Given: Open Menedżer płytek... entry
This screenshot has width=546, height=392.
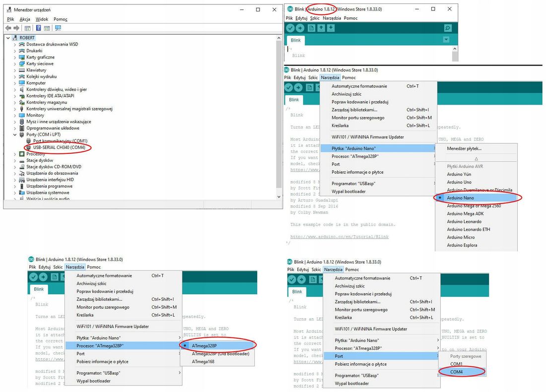Looking at the screenshot, I should tap(464, 148).
